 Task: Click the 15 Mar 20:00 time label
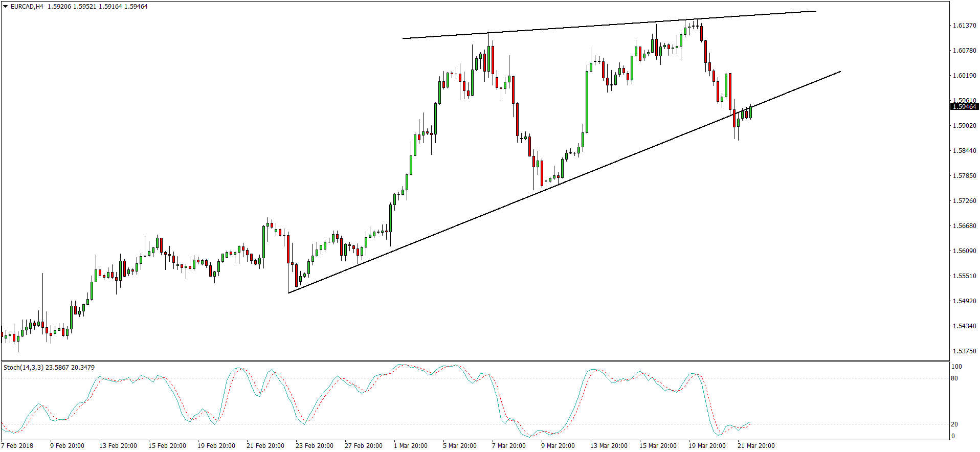tap(658, 445)
